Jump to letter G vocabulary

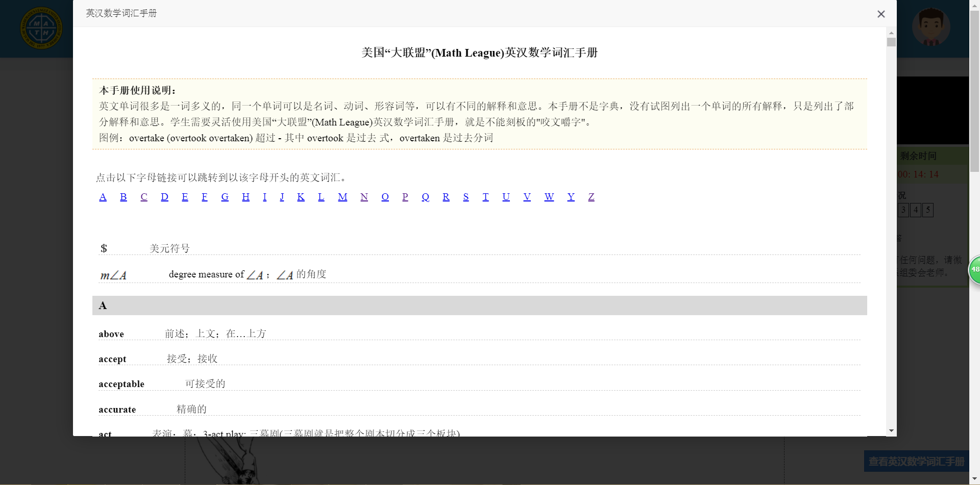coord(225,197)
